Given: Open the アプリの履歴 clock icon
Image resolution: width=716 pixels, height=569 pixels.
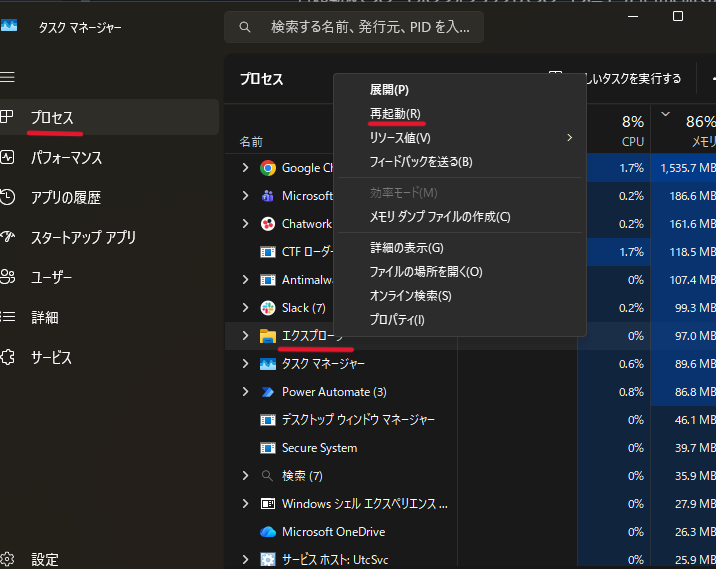Looking at the screenshot, I should pos(7,197).
